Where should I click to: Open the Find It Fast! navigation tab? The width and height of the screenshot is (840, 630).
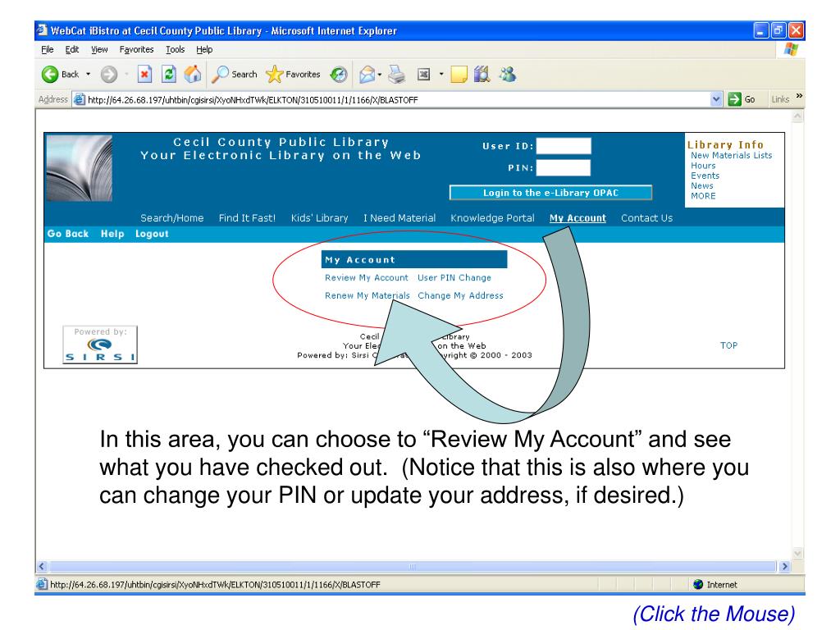pyautogui.click(x=247, y=218)
